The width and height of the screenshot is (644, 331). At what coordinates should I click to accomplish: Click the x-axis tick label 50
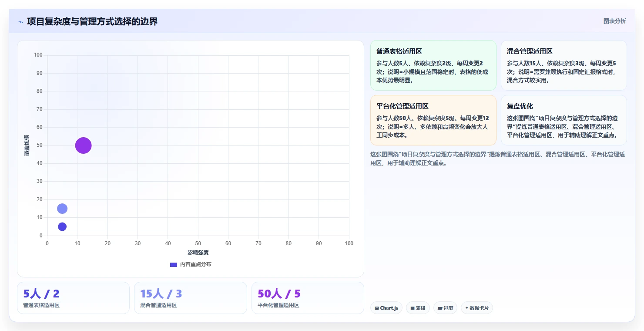[198, 243]
